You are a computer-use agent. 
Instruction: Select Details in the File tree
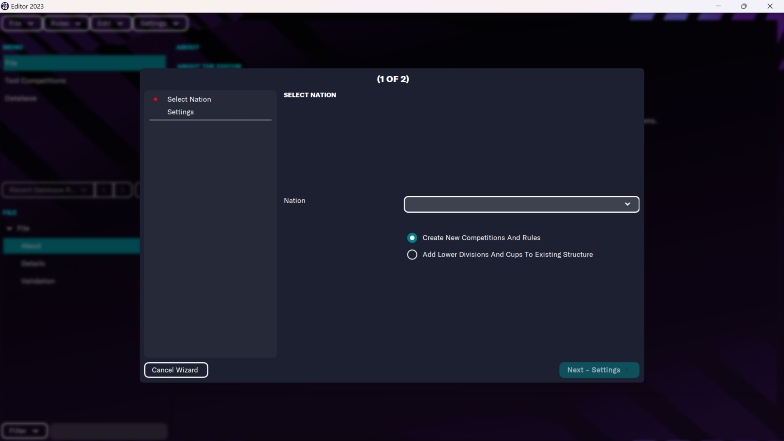pos(33,264)
